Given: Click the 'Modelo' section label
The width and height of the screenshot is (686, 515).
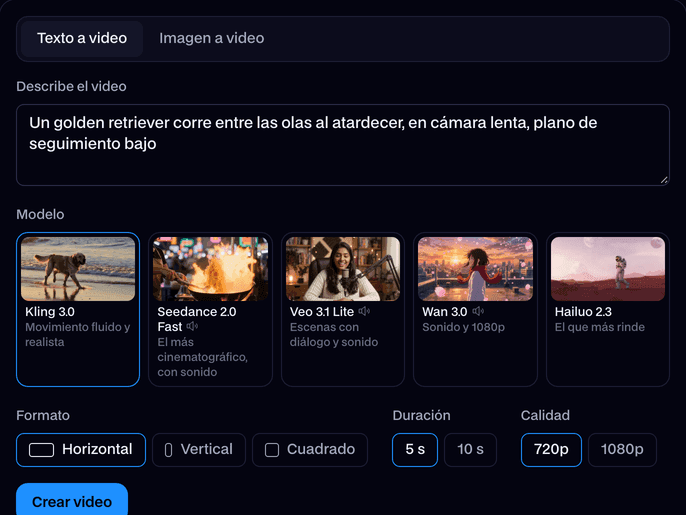Looking at the screenshot, I should [x=40, y=214].
